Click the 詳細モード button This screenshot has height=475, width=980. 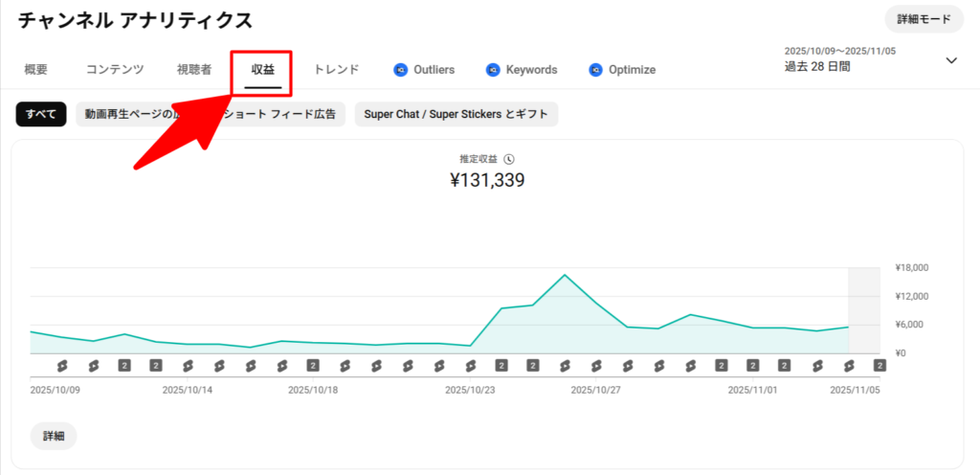[924, 19]
